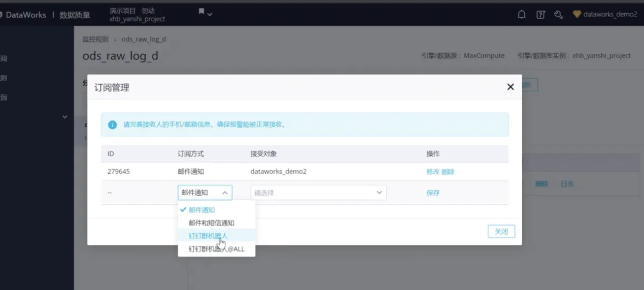Select 钉钉群机器人 option

pyautogui.click(x=217, y=236)
